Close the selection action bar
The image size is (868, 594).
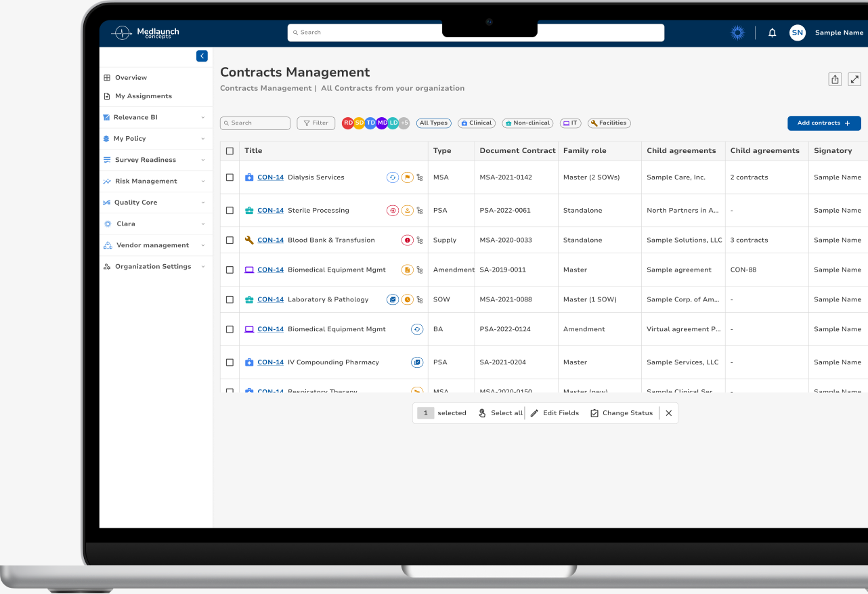point(669,413)
